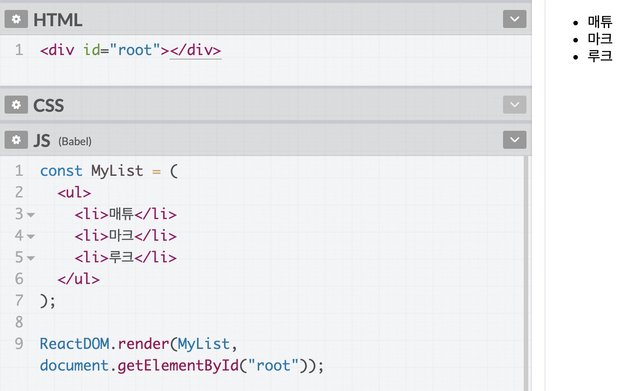Screen dimensions: 640x391
Task: Click the <li>마크</li> code line
Action: coord(125,235)
